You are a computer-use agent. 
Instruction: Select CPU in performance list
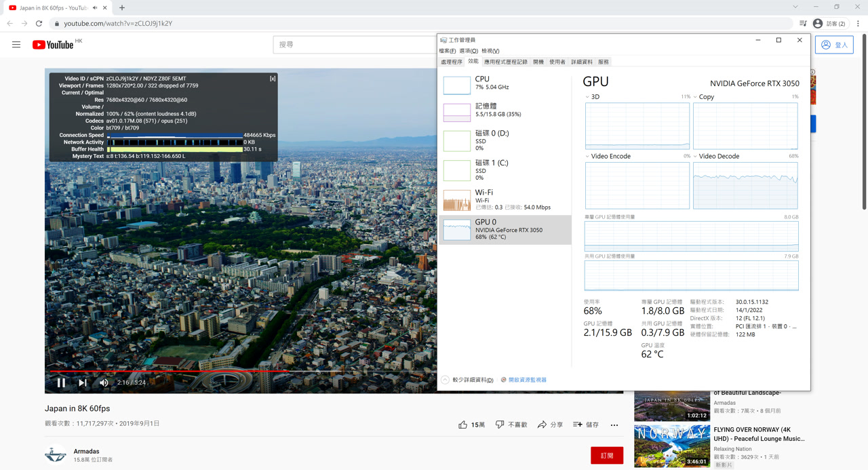505,83
